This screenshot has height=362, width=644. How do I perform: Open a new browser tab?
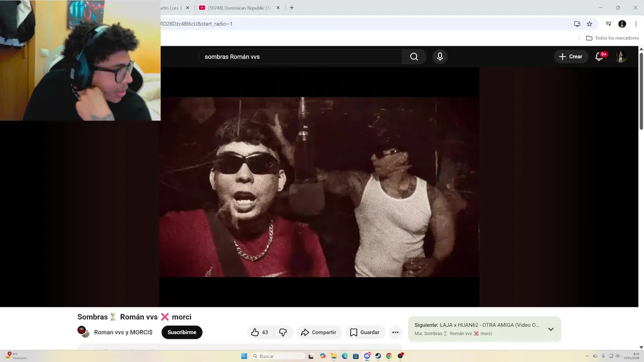click(x=291, y=8)
